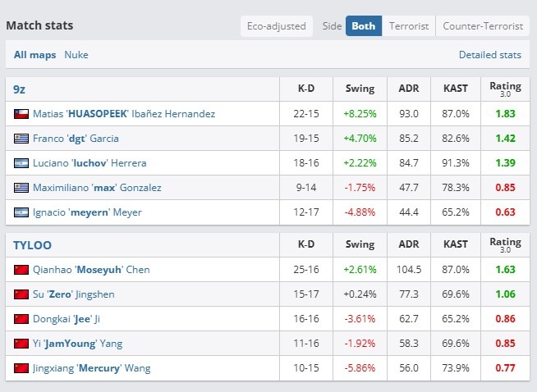Click the TYLOO table K-D header

pos(306,244)
